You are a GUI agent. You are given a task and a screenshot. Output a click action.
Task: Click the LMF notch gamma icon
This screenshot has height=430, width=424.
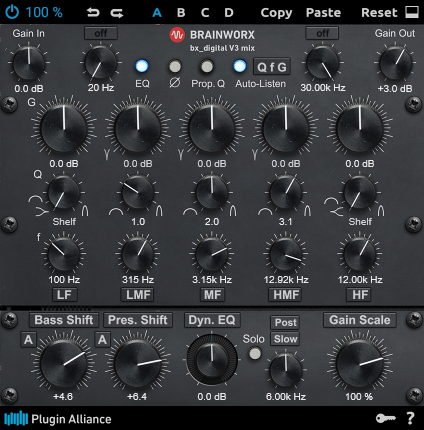coord(107,154)
